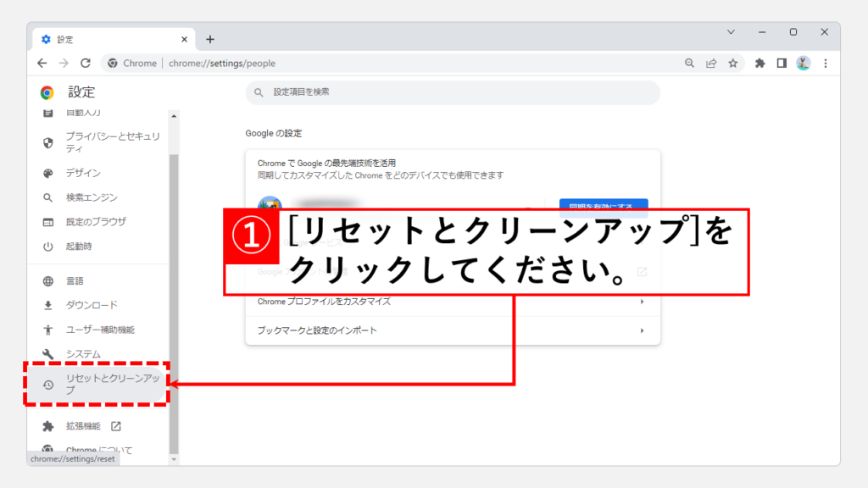Image resolution: width=868 pixels, height=488 pixels.
Task: Open the Extensions puzzle icon in toolbar
Action: click(760, 63)
